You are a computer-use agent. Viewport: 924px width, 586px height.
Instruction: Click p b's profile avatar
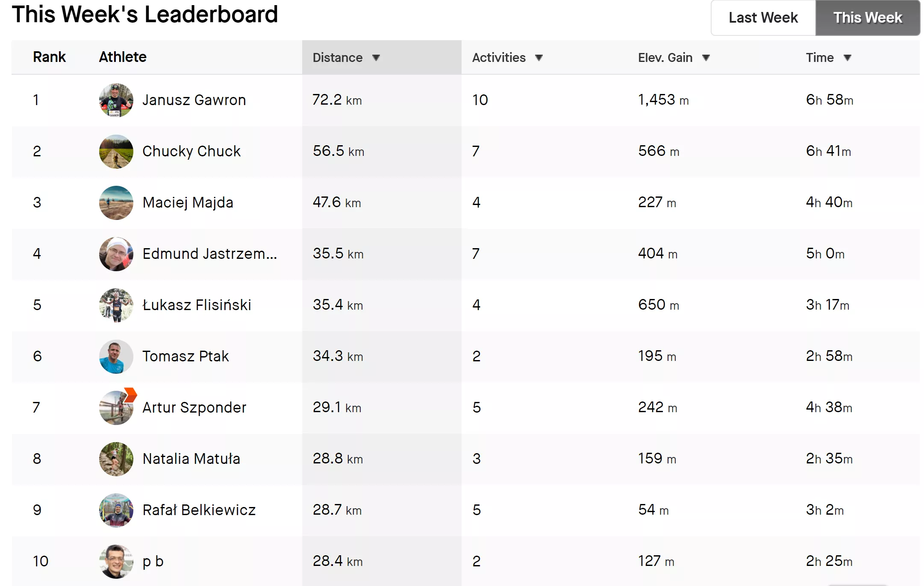[x=116, y=562]
